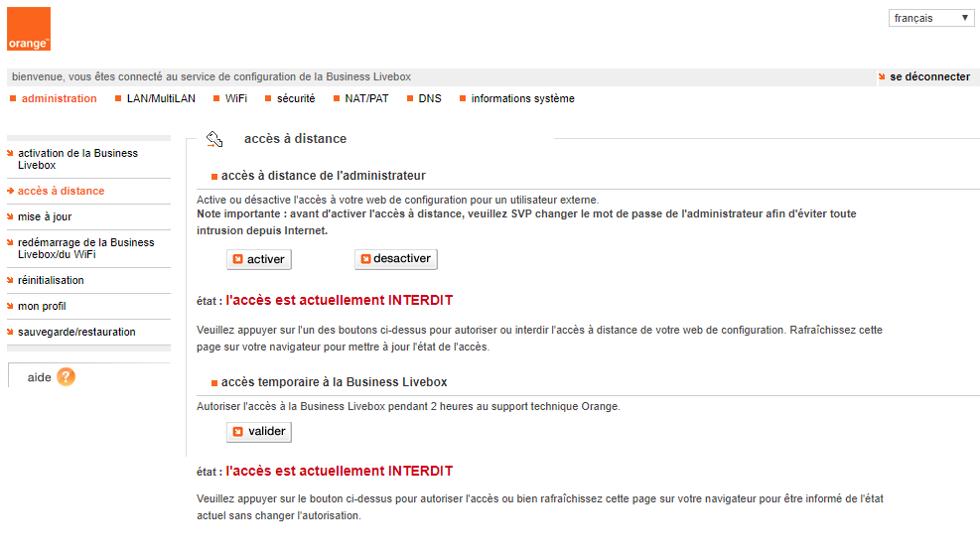Click the Orange logo
Viewport: 980px width, 560px height.
pyautogui.click(x=29, y=29)
